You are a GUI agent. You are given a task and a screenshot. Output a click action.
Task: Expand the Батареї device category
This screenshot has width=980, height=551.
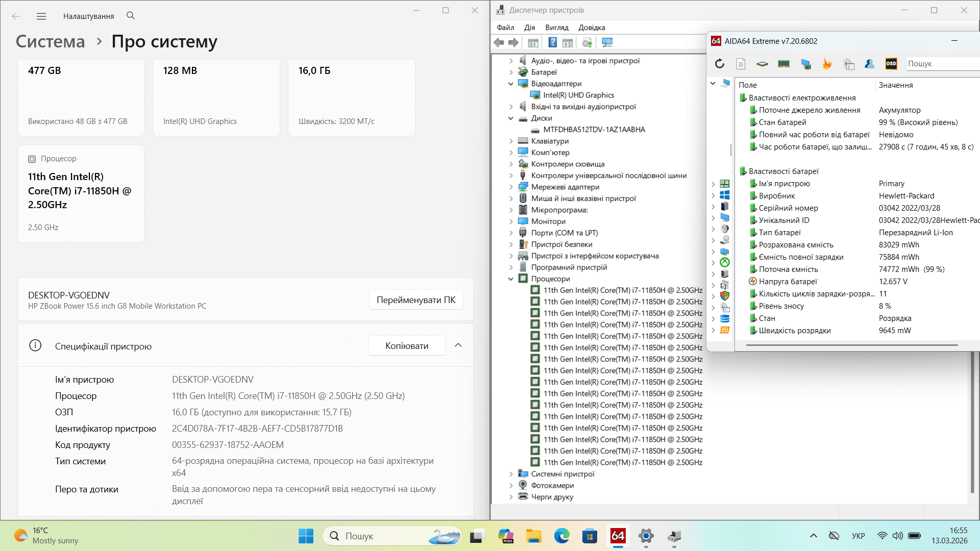tap(510, 72)
